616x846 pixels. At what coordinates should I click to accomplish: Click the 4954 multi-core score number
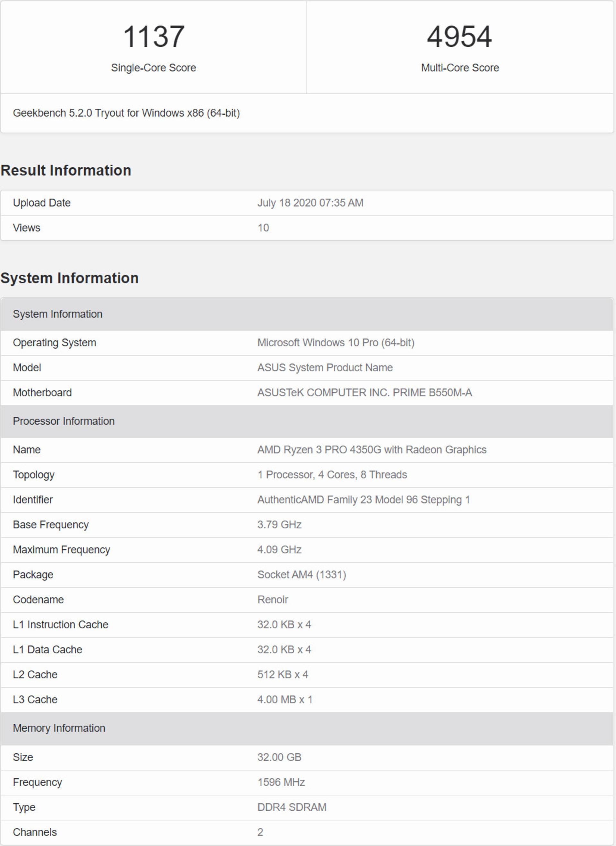click(x=459, y=37)
